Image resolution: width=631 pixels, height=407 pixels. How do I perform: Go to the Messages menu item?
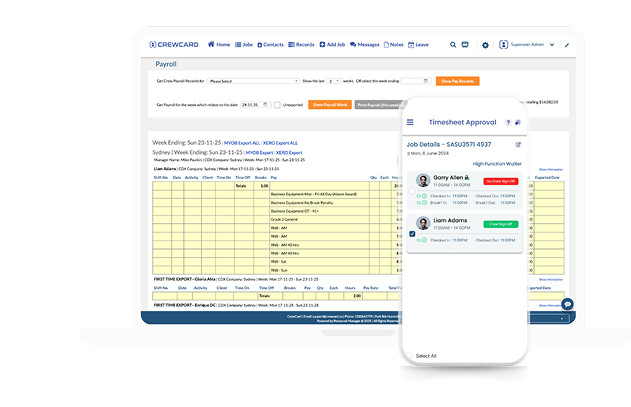pyautogui.click(x=364, y=45)
